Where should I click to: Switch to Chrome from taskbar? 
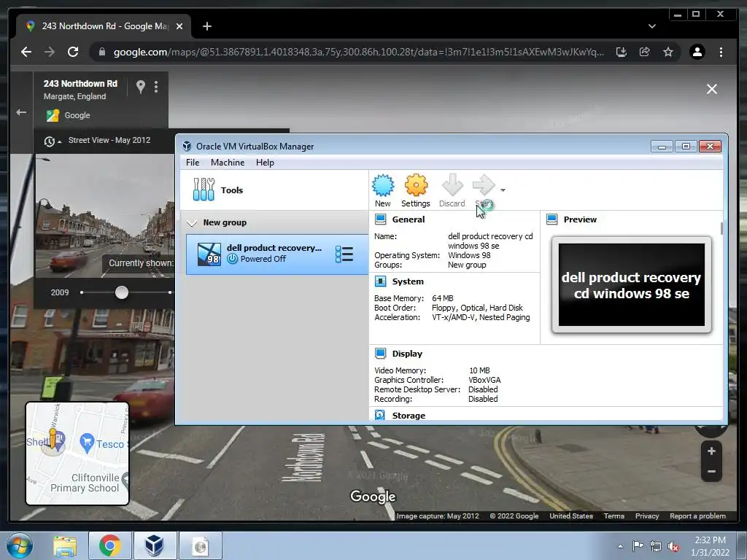(109, 546)
